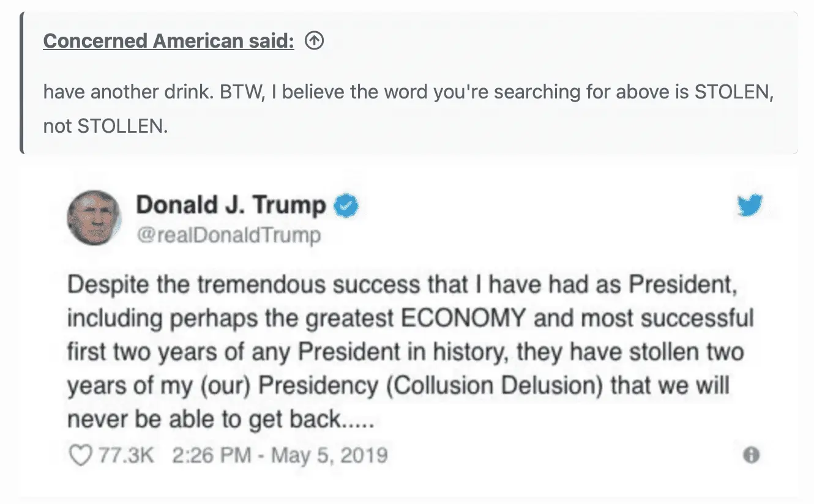814x504 pixels.
Task: Click the up-arrow icon beside the quote header
Action: (x=314, y=42)
